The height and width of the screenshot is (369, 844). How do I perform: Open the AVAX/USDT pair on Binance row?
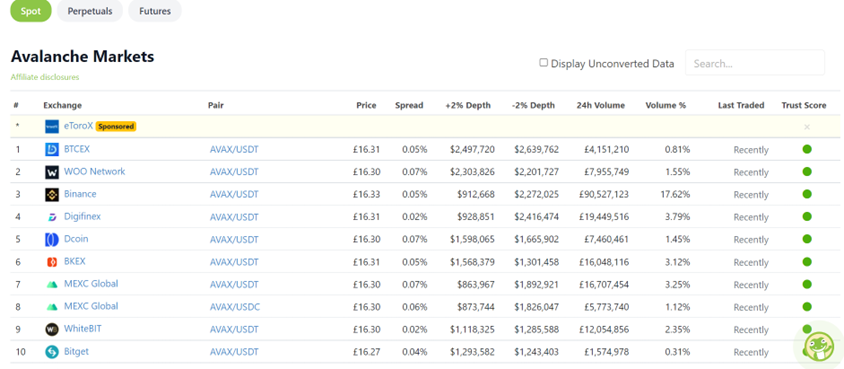point(234,194)
